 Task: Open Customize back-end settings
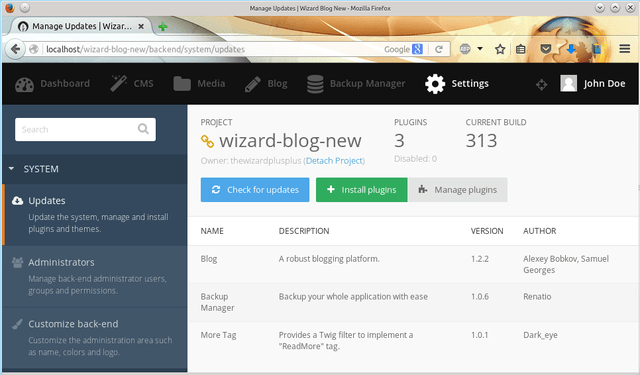pos(95,338)
